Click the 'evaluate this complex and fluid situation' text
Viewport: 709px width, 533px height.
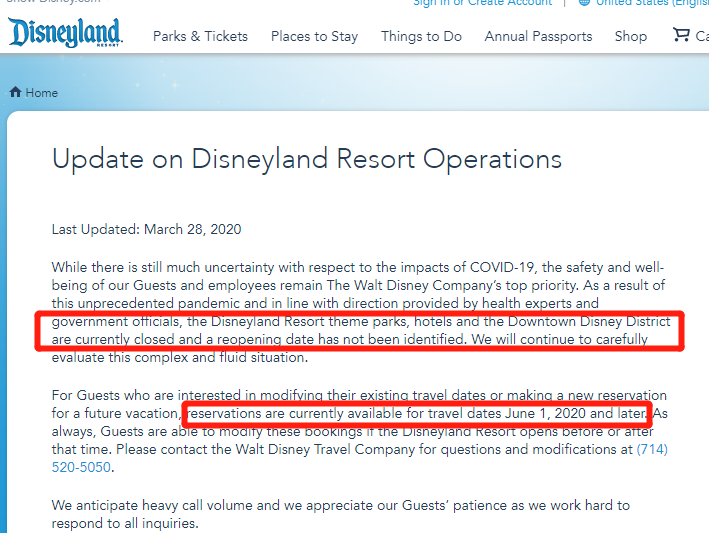point(180,358)
